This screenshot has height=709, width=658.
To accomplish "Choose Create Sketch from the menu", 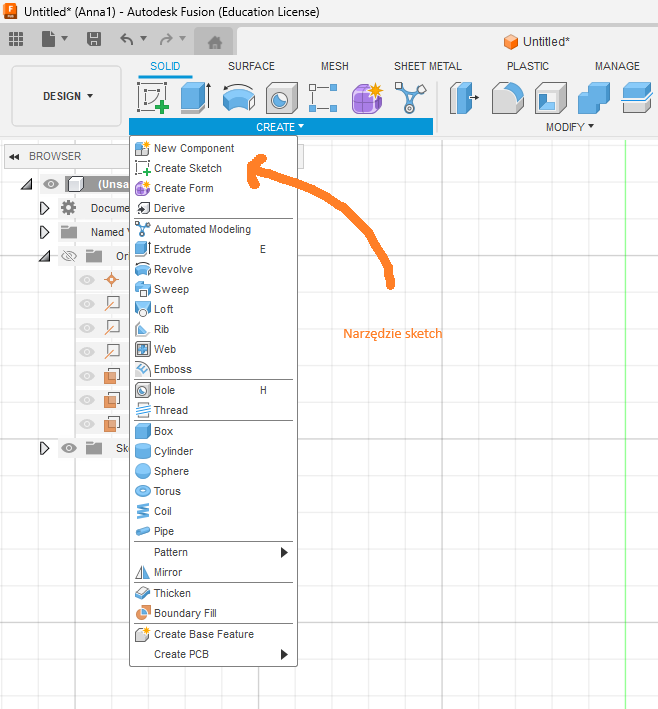I will (213, 168).
